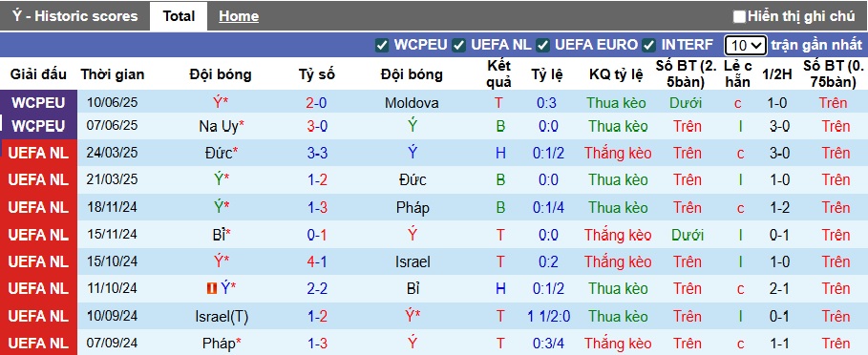Enable the Hiển thị ghi chú checkbox
Screen dimensions: 868x355
(739, 16)
